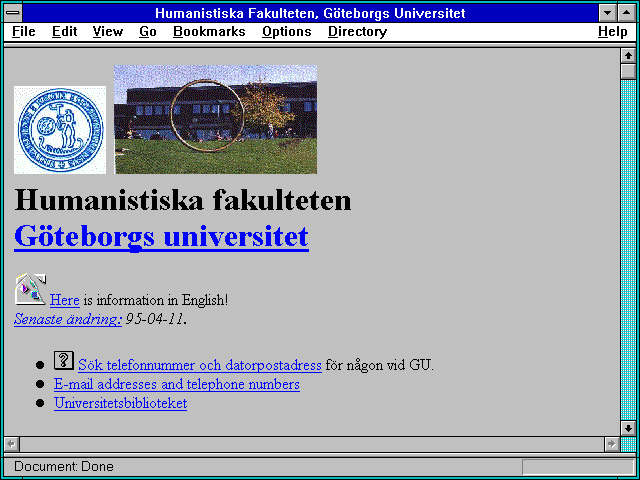Image resolution: width=640 pixels, height=480 pixels.
Task: Click the text 'för någon vid GU.'
Action: coord(379,365)
